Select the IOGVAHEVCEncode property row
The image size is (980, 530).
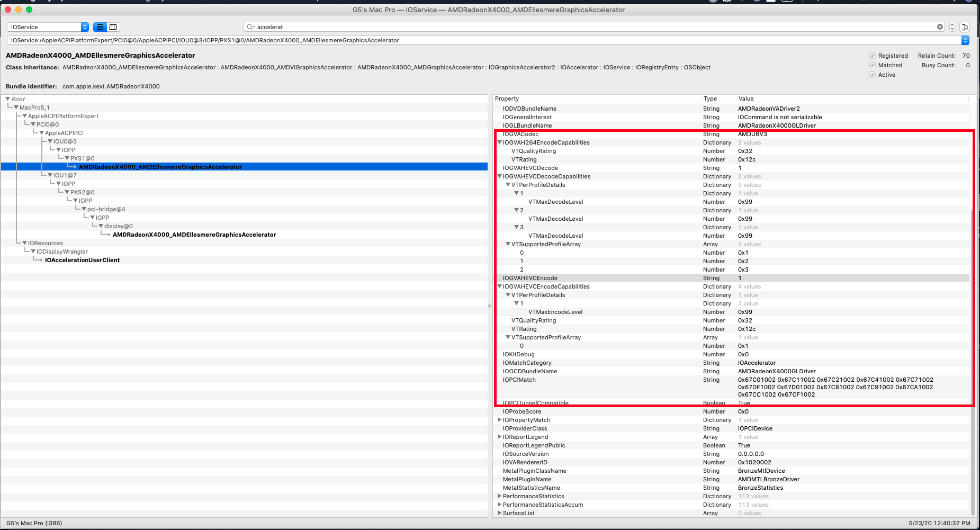[731, 278]
